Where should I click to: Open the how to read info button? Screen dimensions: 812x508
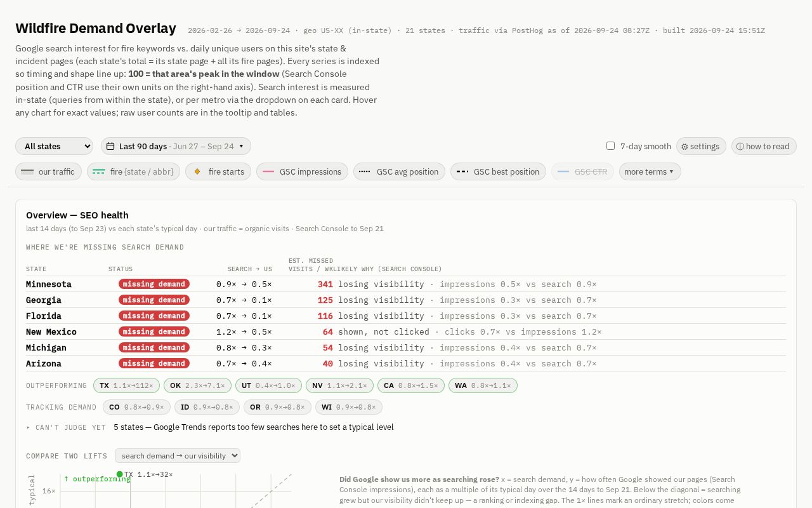[764, 146]
